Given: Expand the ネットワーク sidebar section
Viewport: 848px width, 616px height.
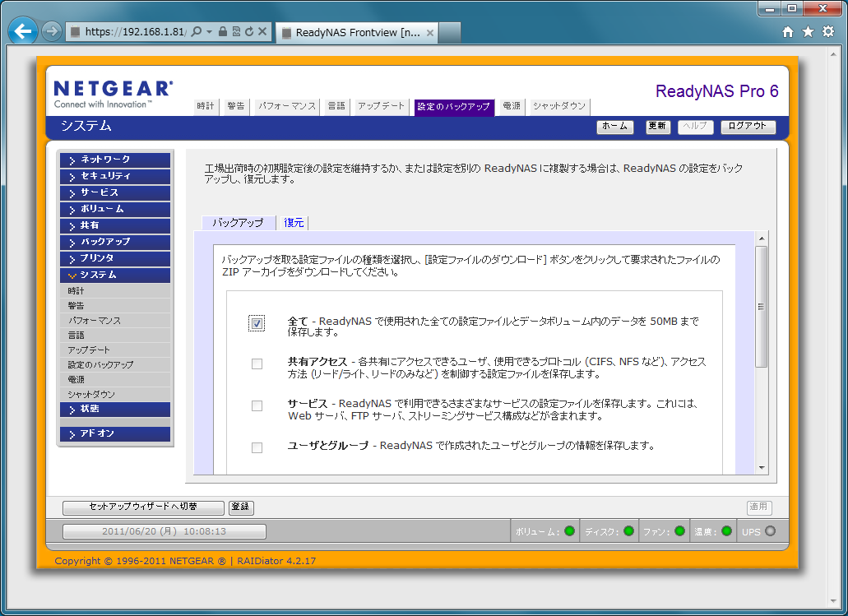Looking at the screenshot, I should (114, 160).
